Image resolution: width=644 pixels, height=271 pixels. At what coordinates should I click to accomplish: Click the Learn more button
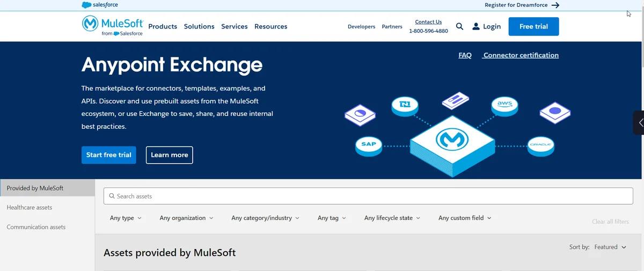(x=170, y=155)
